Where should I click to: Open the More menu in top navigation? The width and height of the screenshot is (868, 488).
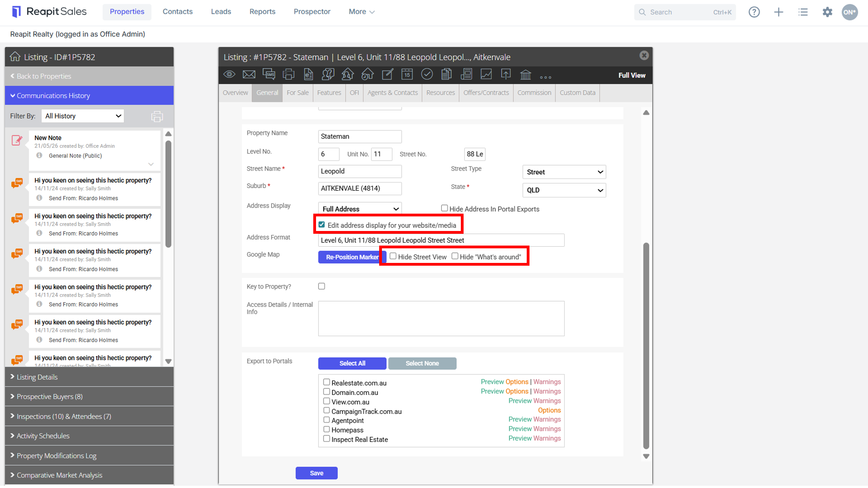(361, 11)
